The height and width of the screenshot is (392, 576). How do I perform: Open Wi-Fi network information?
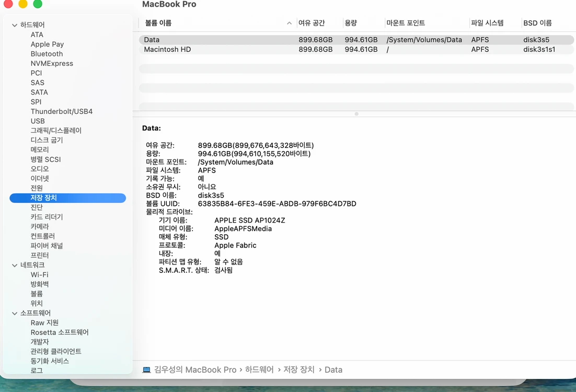[40, 274]
